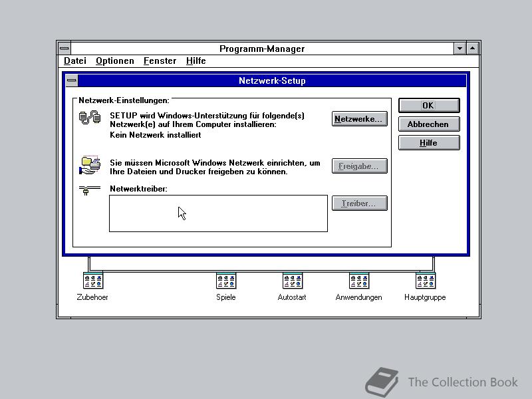
Task: Maximize the Programm-Manager window
Action: point(473,49)
